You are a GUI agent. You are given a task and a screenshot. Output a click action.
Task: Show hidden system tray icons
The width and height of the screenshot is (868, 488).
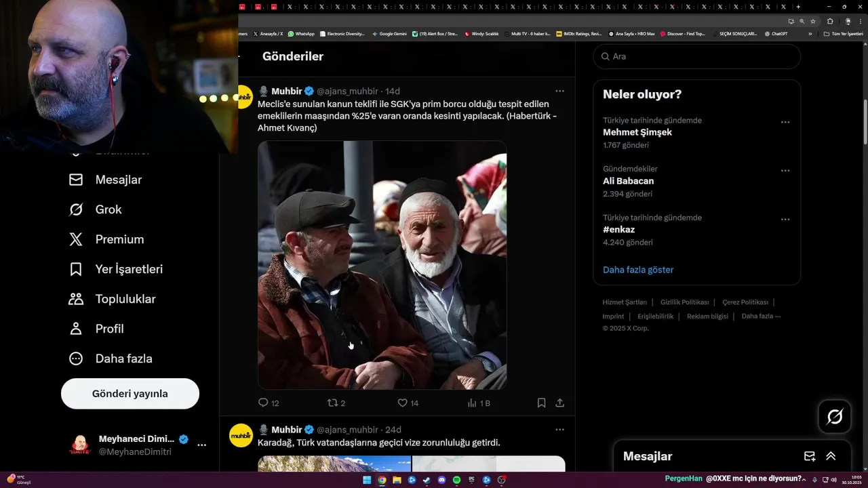click(804, 480)
